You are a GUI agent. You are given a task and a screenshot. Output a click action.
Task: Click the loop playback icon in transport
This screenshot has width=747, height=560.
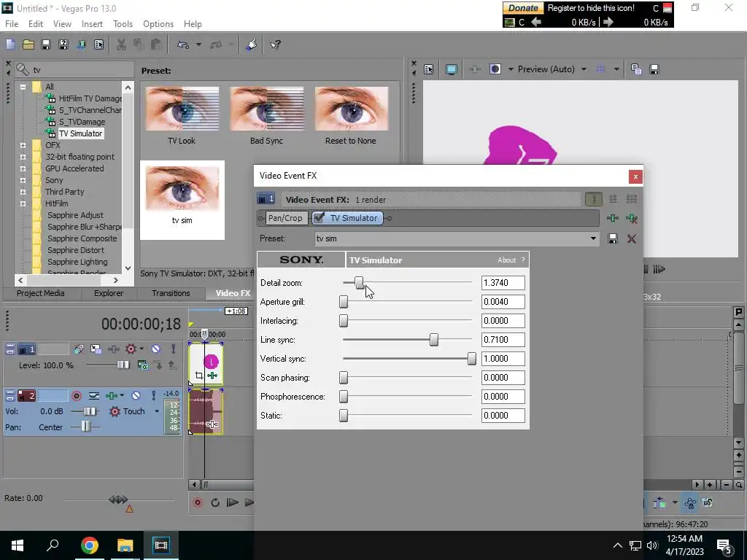215,502
